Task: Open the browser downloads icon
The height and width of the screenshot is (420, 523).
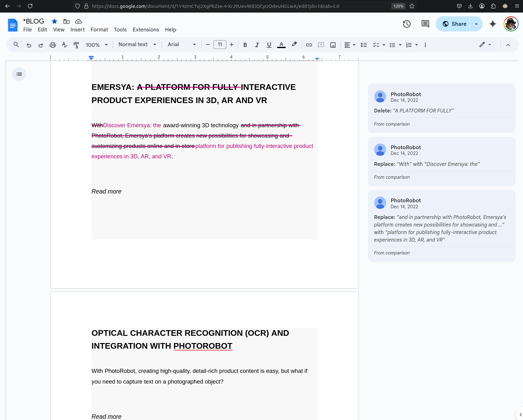Action: point(470,6)
